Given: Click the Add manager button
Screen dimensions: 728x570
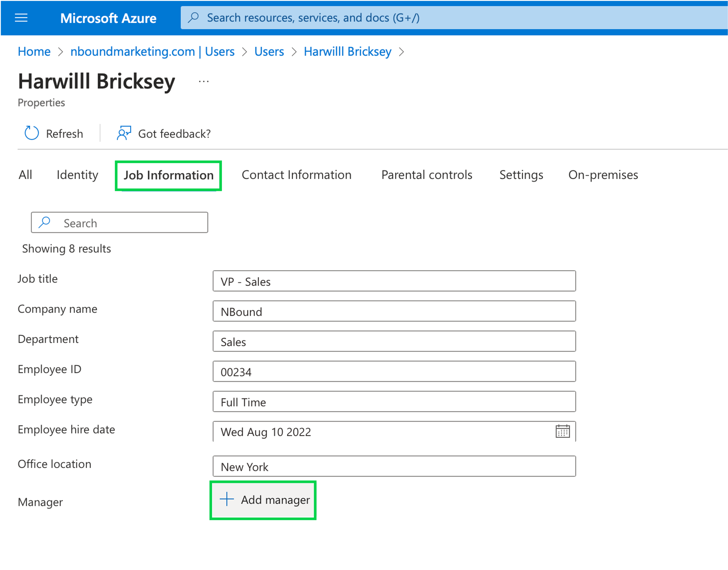Looking at the screenshot, I should 263,500.
